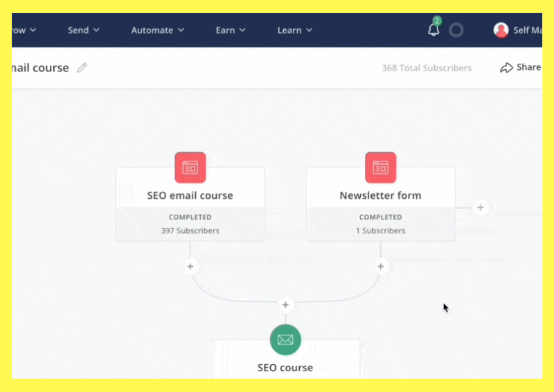Expand the Learn menu in navbar
This screenshot has width=554, height=392.
coord(295,30)
